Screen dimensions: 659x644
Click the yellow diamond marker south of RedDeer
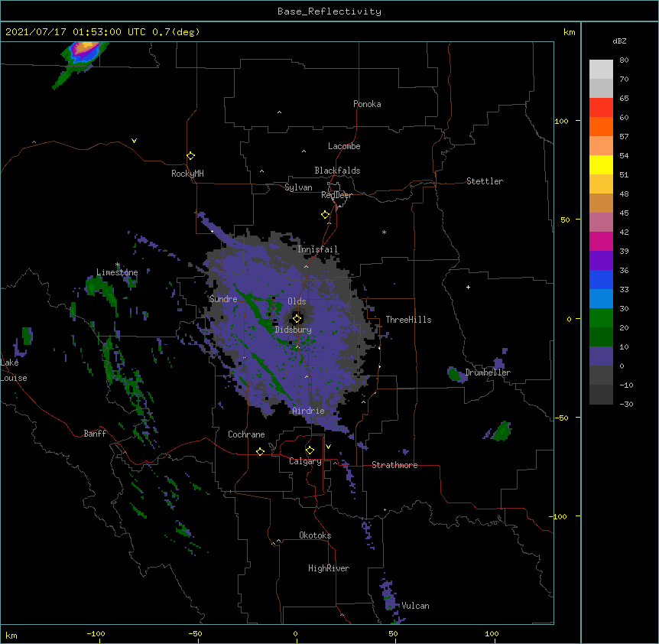pyautogui.click(x=325, y=215)
